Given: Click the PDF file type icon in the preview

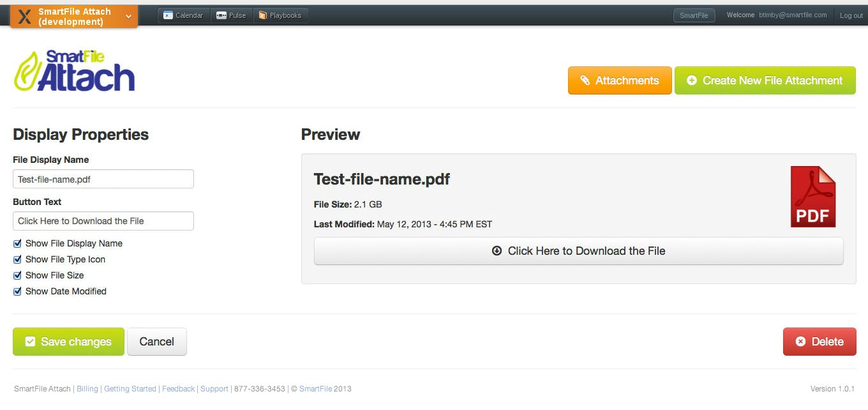Looking at the screenshot, I should (813, 197).
